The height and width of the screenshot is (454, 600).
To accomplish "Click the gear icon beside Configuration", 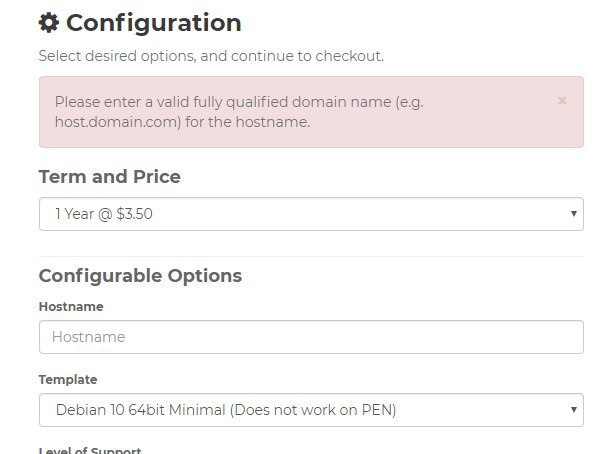I will (x=49, y=23).
